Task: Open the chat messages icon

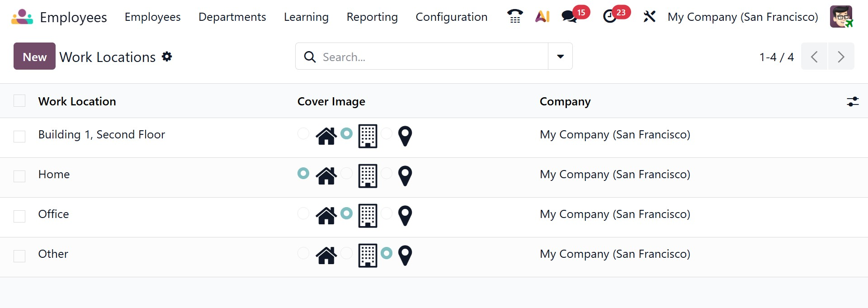Action: (569, 17)
